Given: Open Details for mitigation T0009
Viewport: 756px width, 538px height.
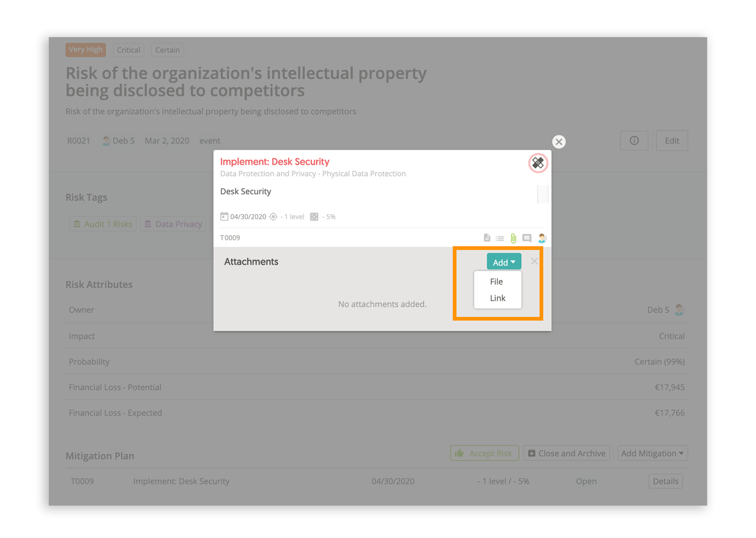Looking at the screenshot, I should [665, 481].
